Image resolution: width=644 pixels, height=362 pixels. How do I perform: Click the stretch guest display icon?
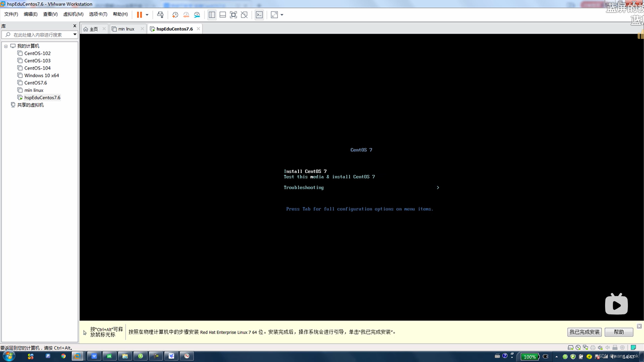point(274,15)
